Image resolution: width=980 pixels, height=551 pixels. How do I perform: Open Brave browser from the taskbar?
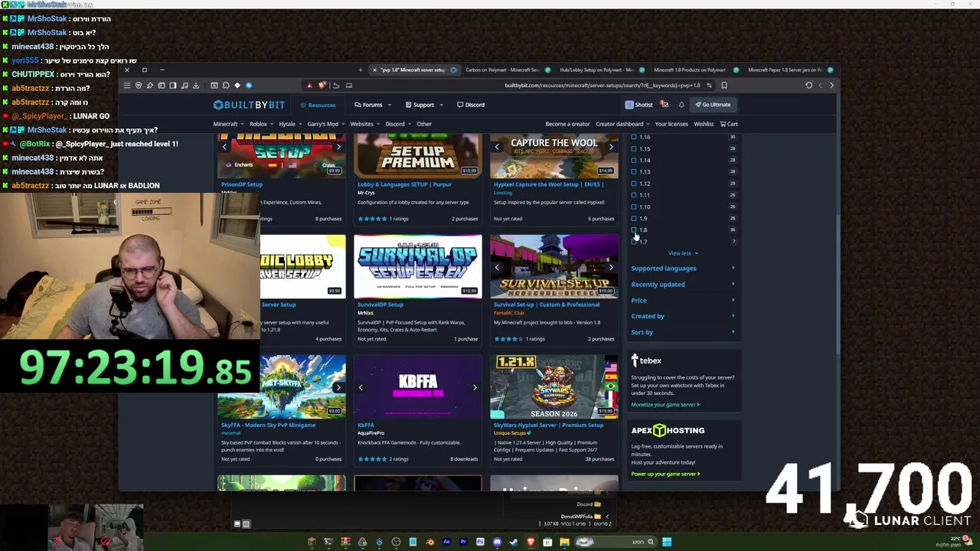pos(531,542)
